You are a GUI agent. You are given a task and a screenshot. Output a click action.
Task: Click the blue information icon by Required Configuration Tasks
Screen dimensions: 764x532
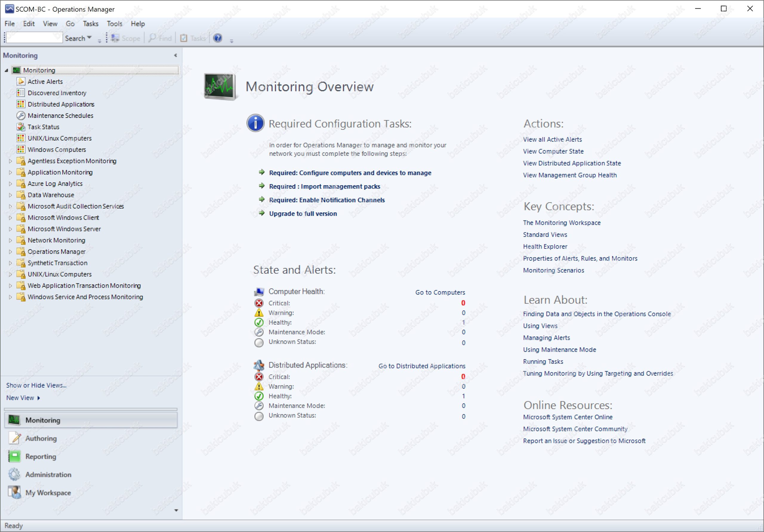click(255, 123)
